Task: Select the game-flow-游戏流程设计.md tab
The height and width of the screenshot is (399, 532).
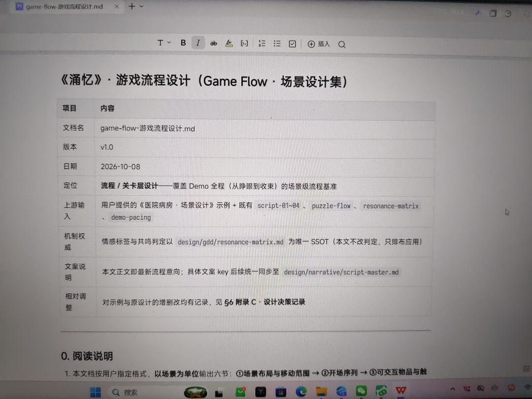Action: point(65,6)
